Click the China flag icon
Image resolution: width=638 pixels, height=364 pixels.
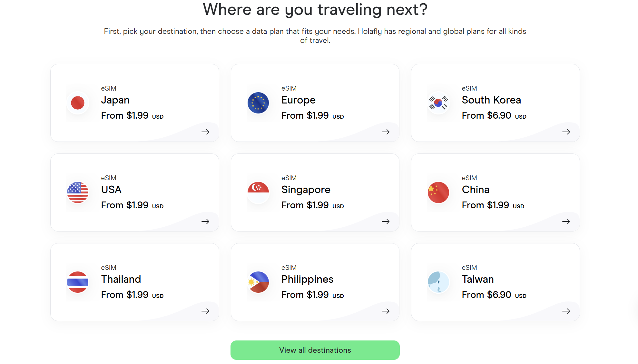438,192
